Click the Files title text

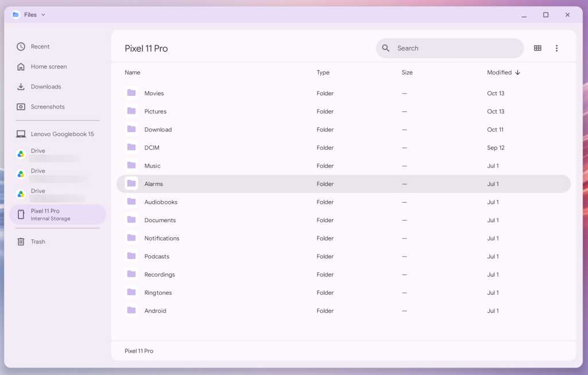(30, 14)
